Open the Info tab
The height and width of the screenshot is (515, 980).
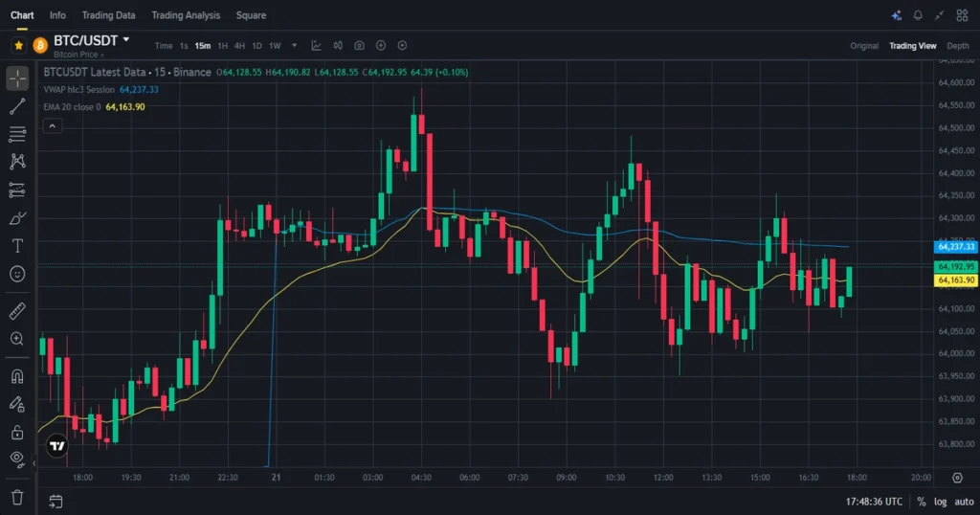57,15
